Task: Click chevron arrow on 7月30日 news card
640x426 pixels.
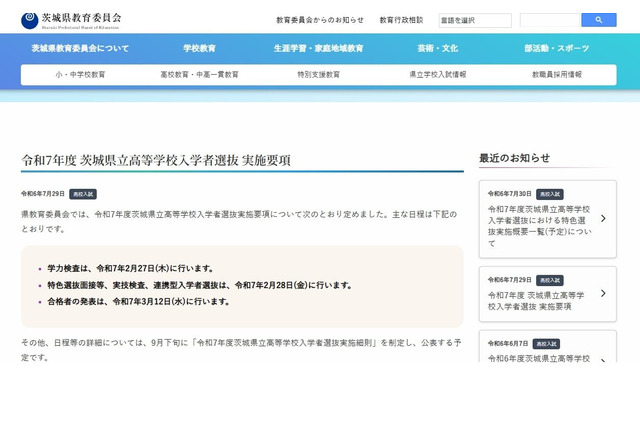Action: click(x=603, y=219)
